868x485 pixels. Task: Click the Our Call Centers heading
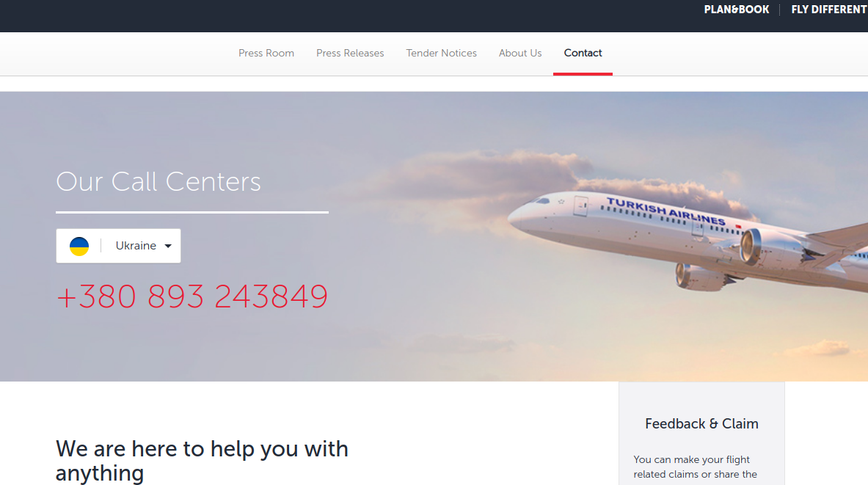click(158, 181)
